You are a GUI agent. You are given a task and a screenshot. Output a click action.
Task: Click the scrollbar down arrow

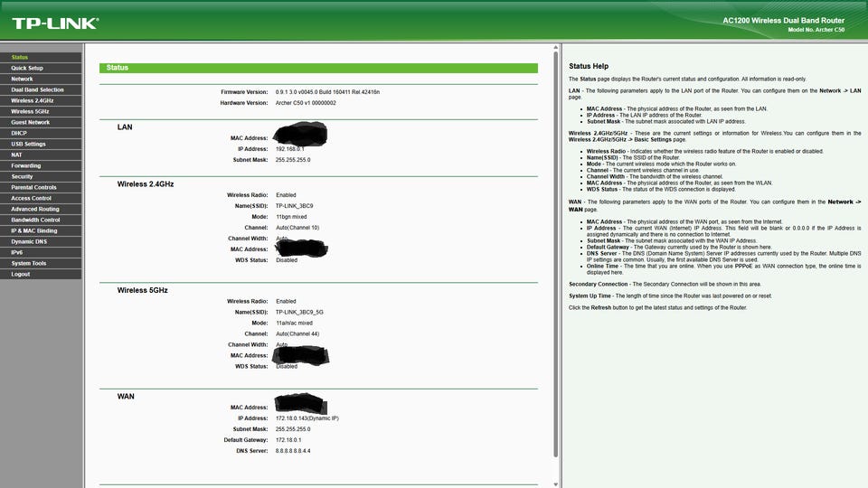tap(556, 484)
